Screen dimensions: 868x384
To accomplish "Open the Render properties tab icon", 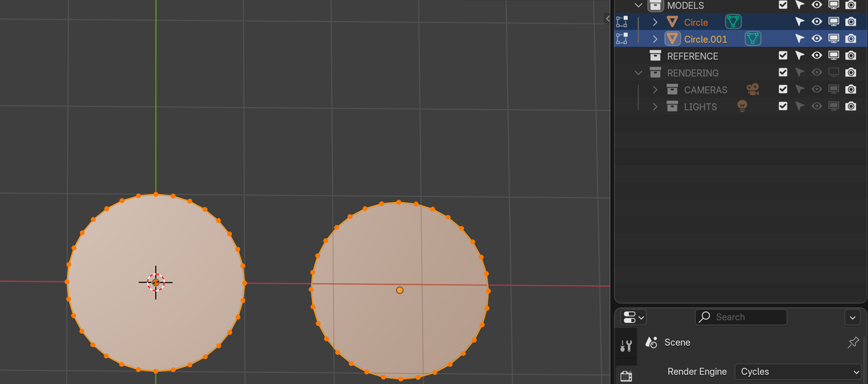I will click(x=626, y=376).
